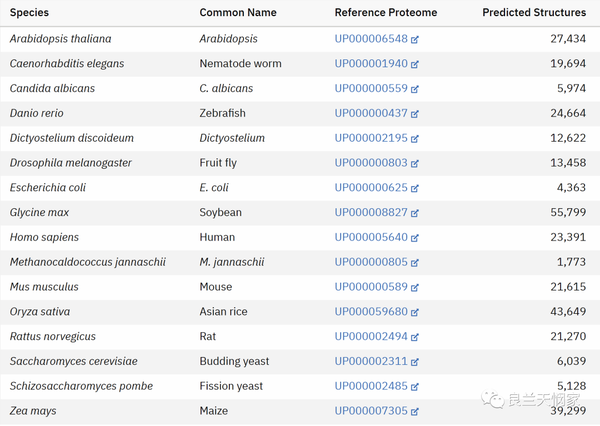Click external link icon beside UP000006548
This screenshot has width=600, height=426.
pyautogui.click(x=415, y=39)
